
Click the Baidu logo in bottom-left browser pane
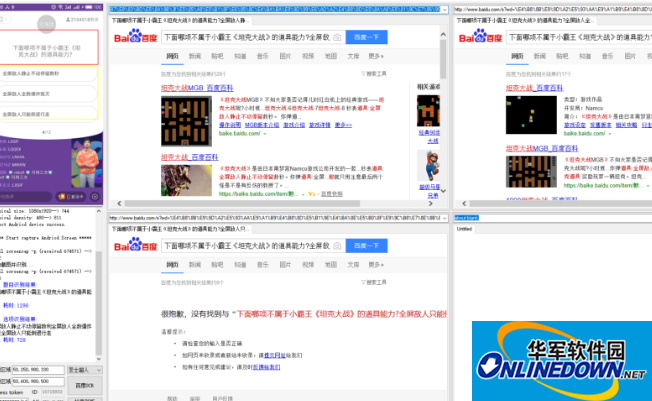(x=136, y=245)
